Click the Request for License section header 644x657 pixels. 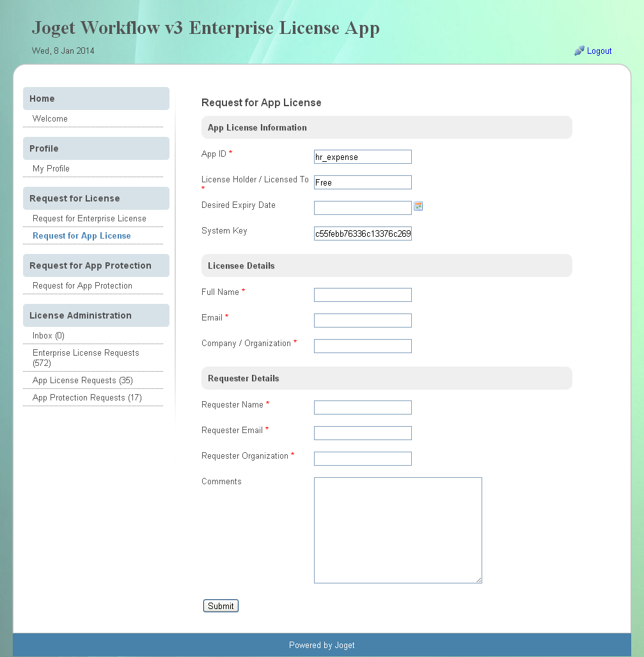click(x=96, y=198)
